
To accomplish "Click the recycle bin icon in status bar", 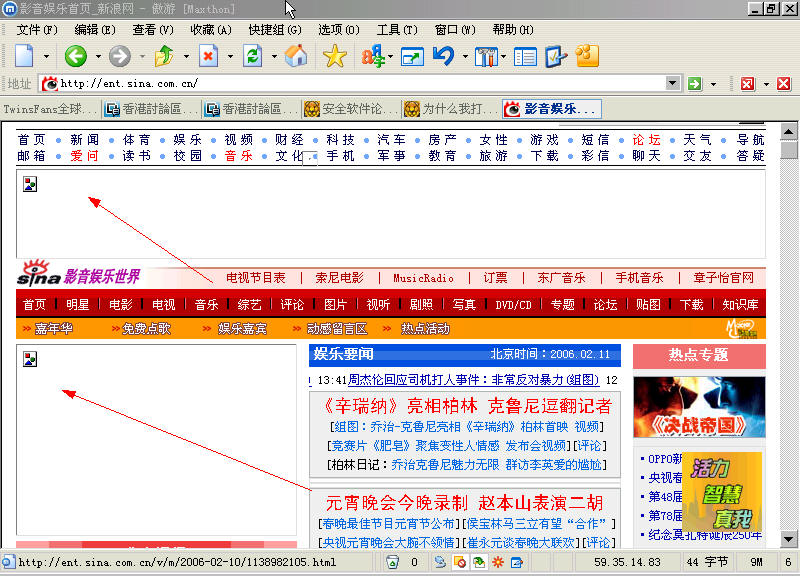I will point(392,562).
